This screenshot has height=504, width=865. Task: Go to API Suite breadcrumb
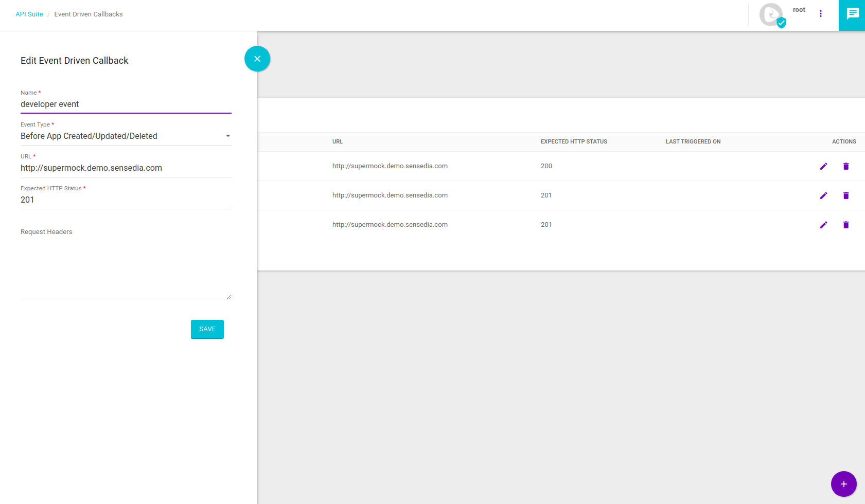tap(29, 14)
